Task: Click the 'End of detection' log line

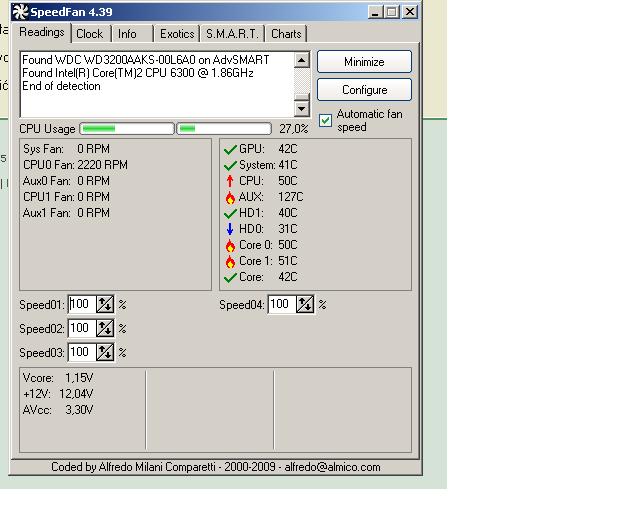Action: point(61,86)
